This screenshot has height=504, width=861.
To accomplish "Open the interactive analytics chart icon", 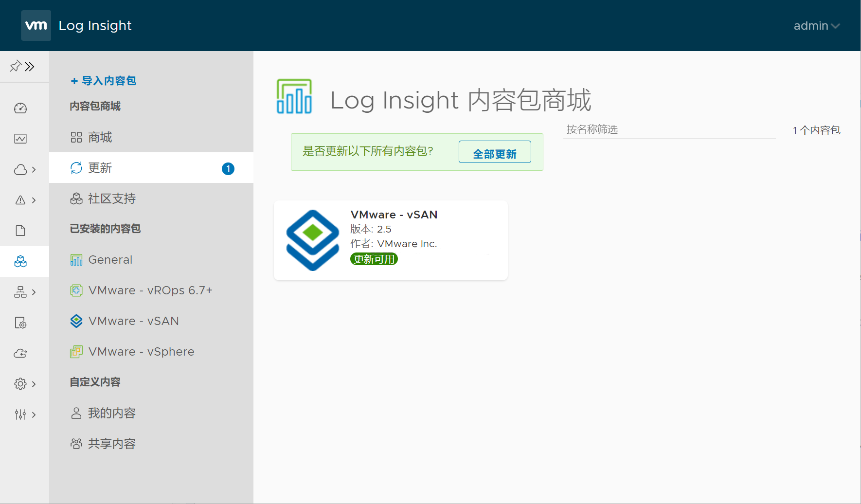I will pos(20,139).
